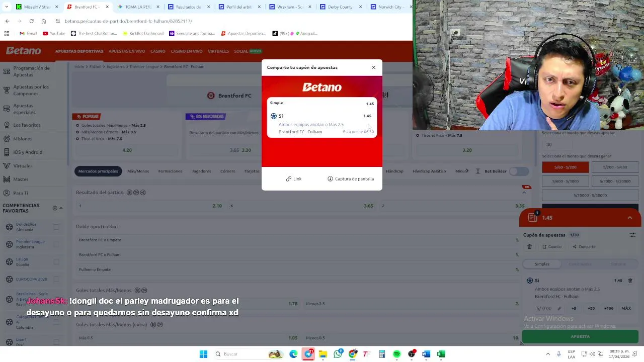
Task: Select Hándicap Asiático tab
Action: [429, 171]
